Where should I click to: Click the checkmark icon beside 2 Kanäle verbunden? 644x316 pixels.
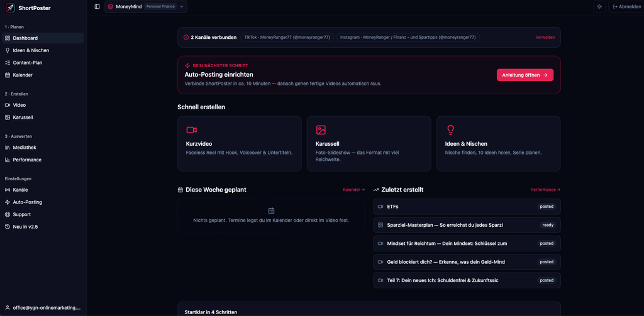tap(186, 37)
